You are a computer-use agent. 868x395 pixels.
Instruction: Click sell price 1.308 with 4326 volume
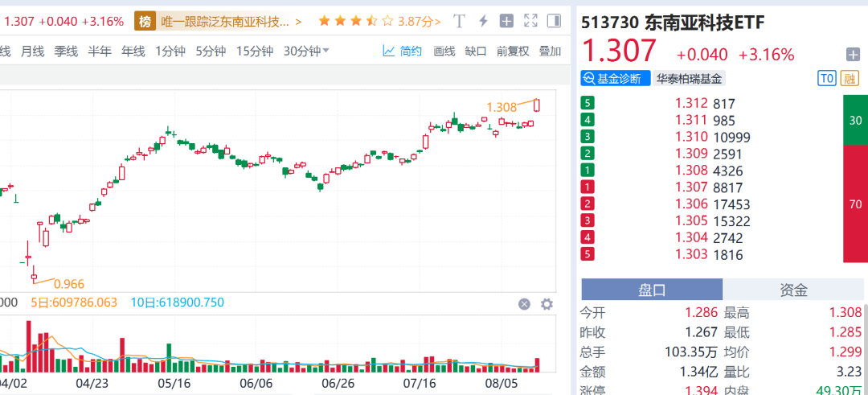click(691, 171)
